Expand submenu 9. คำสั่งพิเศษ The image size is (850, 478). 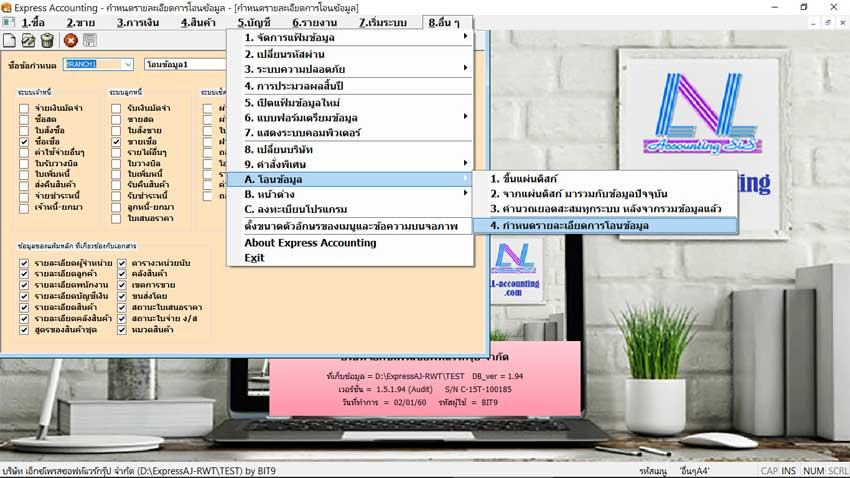(x=350, y=164)
